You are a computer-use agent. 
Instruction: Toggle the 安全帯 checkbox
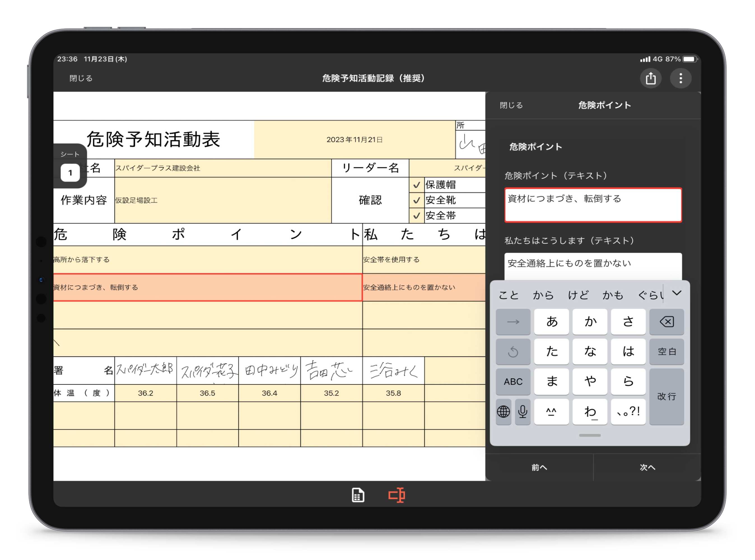coord(417,216)
